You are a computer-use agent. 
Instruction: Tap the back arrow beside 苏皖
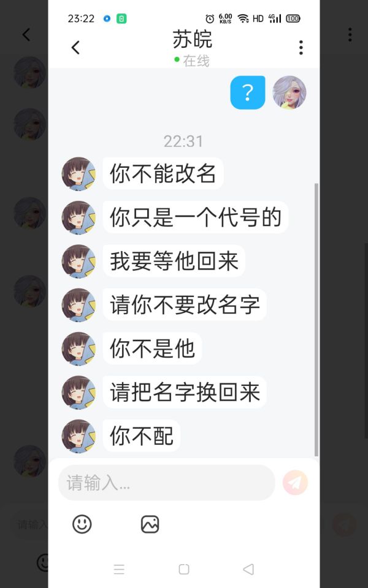pos(75,48)
